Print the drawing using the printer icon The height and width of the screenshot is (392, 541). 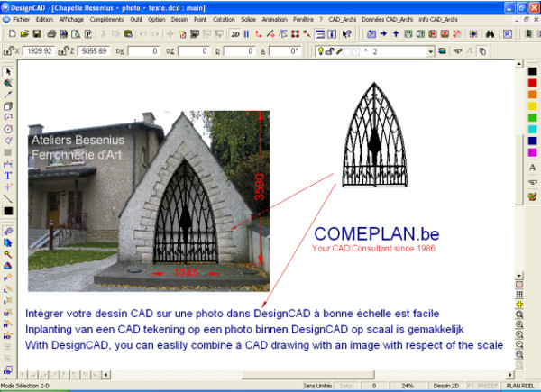(51, 33)
